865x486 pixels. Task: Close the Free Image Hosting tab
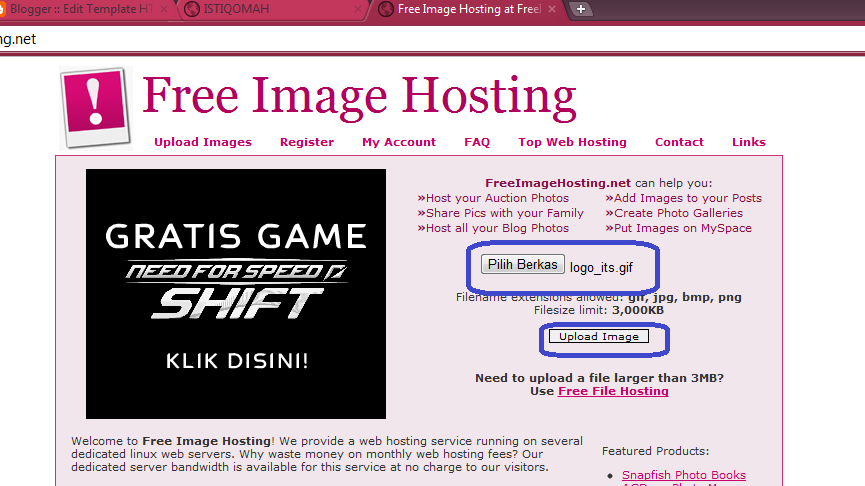coord(552,9)
